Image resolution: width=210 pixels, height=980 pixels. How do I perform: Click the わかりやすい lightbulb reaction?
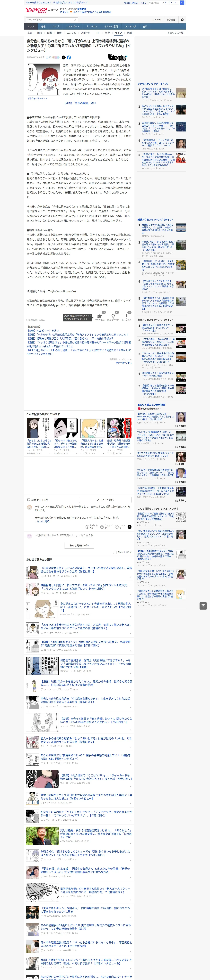point(113,317)
